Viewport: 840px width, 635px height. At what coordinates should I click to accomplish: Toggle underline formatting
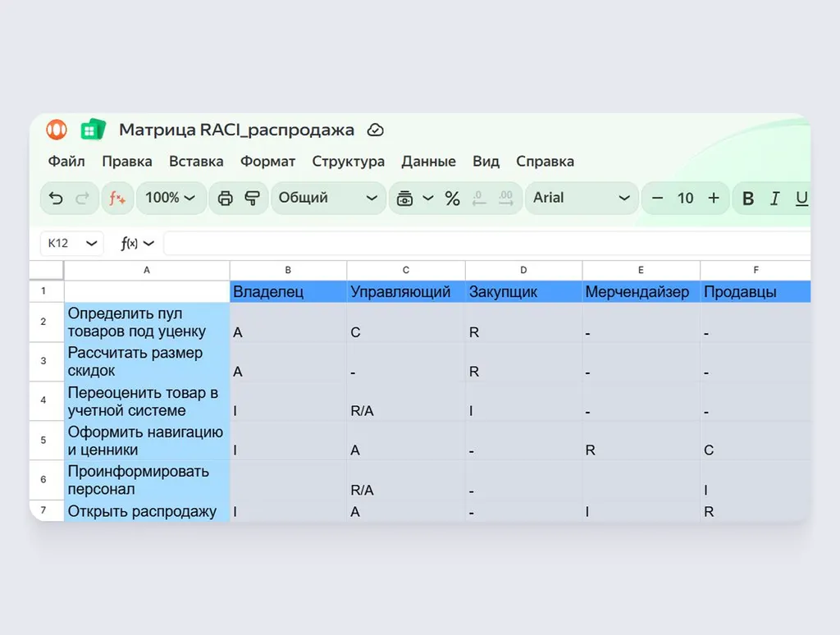(x=801, y=199)
